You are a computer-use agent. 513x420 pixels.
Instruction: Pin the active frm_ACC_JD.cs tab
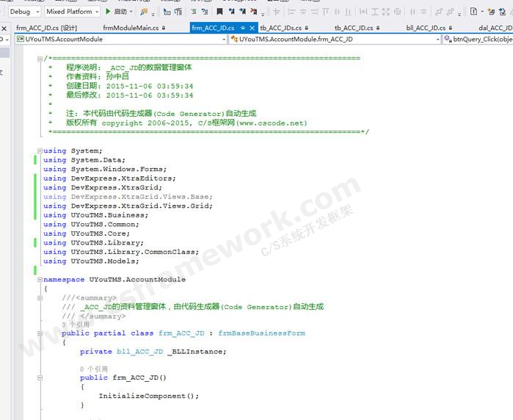(x=242, y=28)
